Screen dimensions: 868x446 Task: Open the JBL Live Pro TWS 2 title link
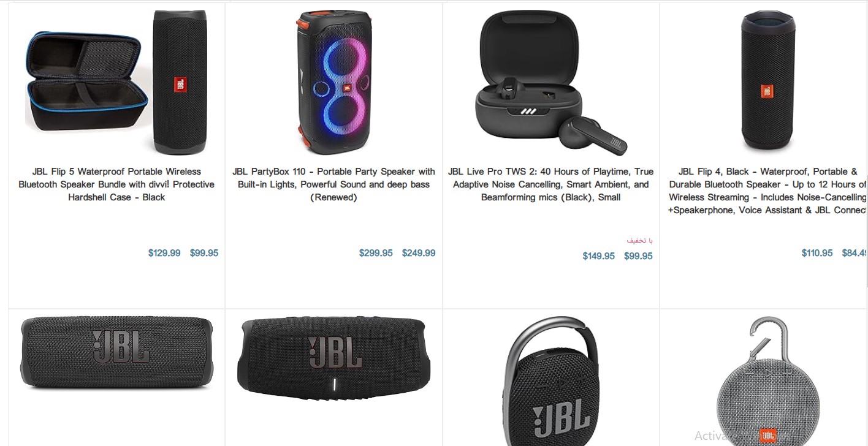pyautogui.click(x=551, y=184)
